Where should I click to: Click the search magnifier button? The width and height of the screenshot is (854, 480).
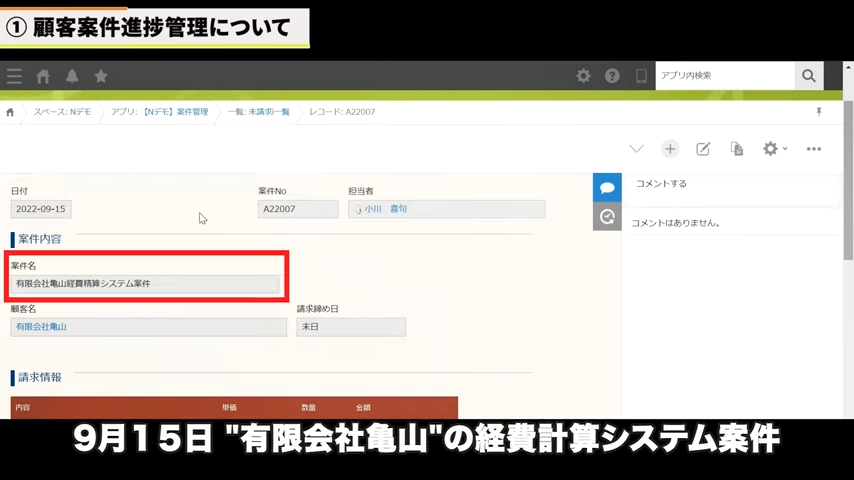(809, 76)
